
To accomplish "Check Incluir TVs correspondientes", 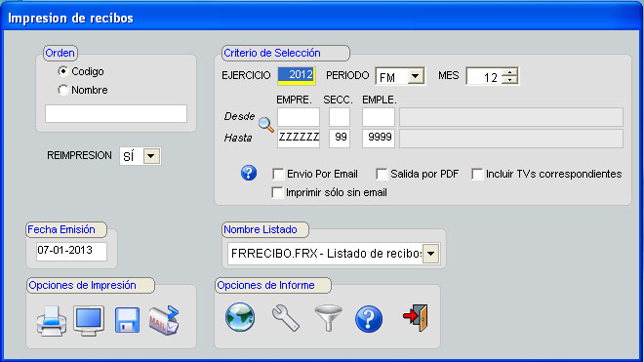I will click(x=477, y=175).
